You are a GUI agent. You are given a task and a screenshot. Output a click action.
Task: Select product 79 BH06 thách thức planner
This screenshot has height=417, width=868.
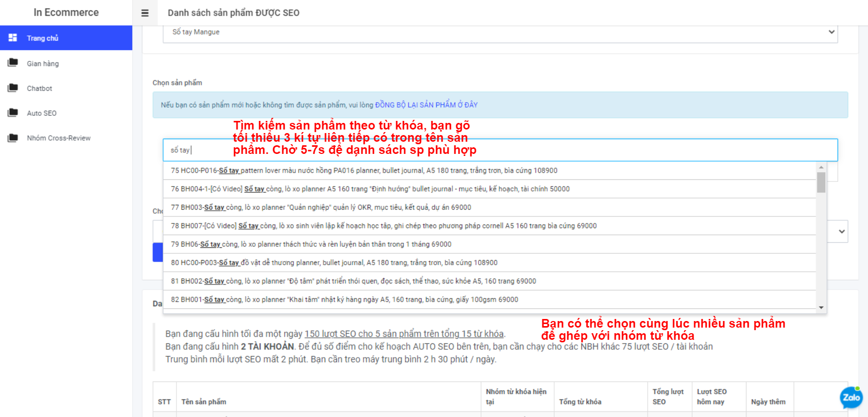click(x=489, y=244)
